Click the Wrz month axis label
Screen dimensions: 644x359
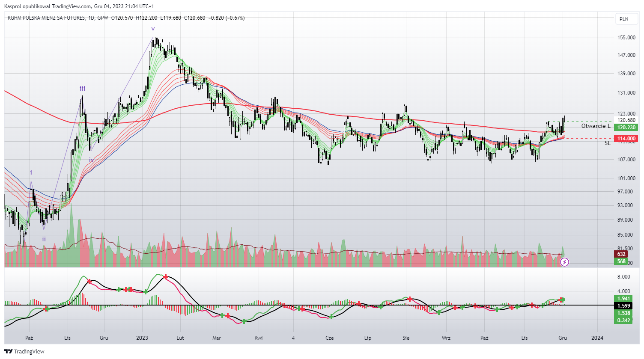pos(446,338)
